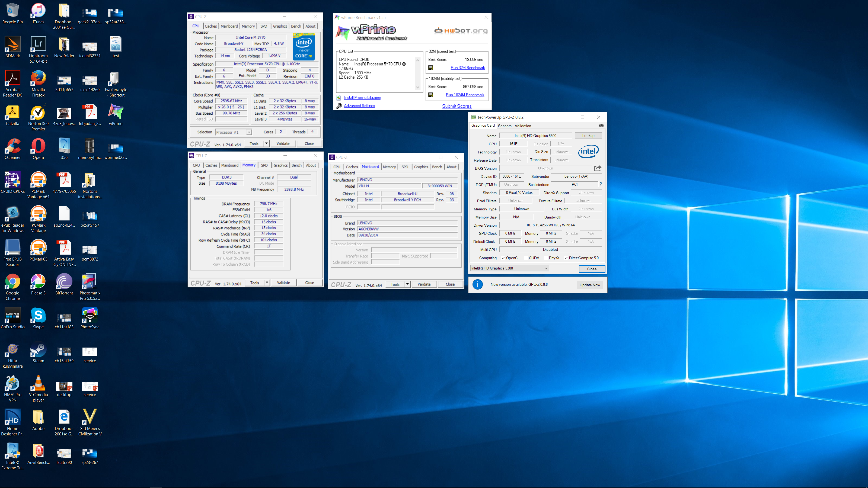Open Mozilla Firefox desktop icon
Image resolution: width=868 pixels, height=488 pixels.
tap(39, 84)
